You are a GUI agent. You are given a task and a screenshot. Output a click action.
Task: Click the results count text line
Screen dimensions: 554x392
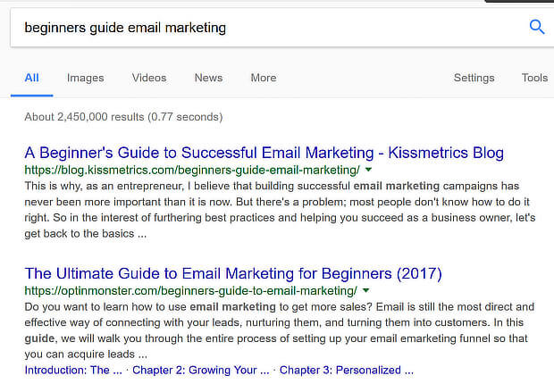(x=123, y=117)
